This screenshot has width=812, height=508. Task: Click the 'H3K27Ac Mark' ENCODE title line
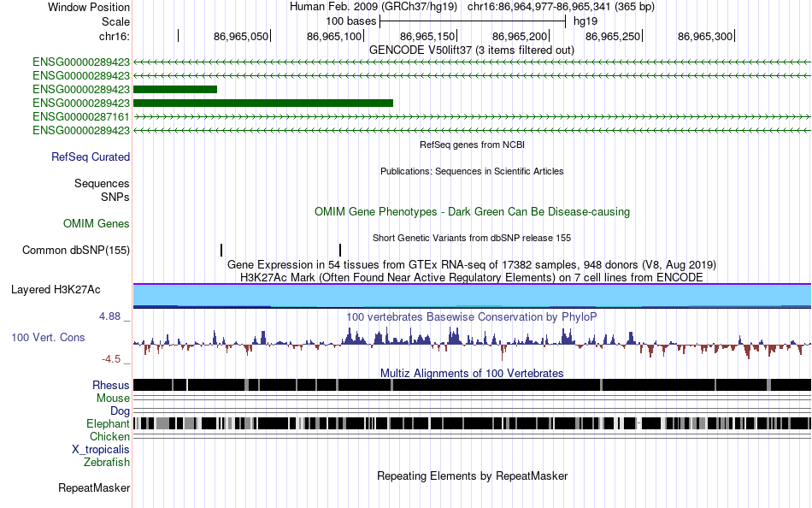pos(472,277)
